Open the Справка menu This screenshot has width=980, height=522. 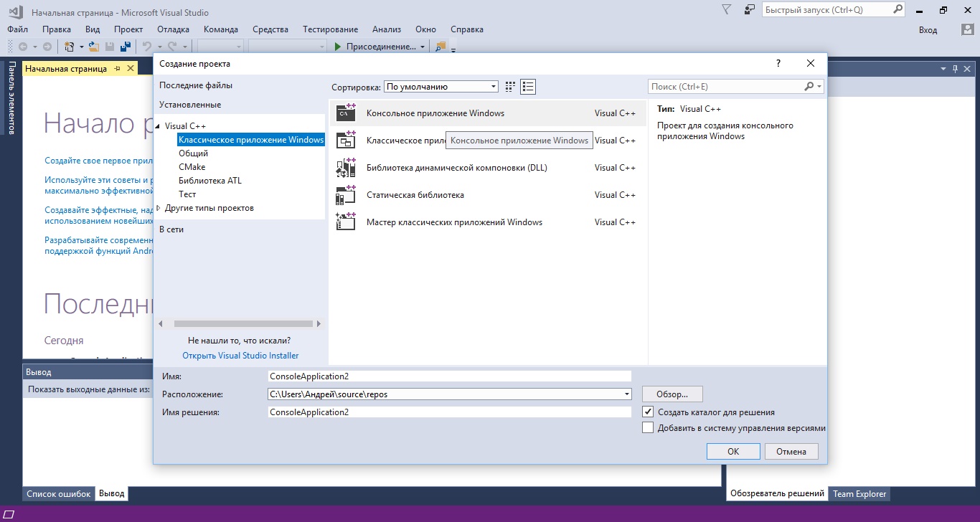coord(467,29)
